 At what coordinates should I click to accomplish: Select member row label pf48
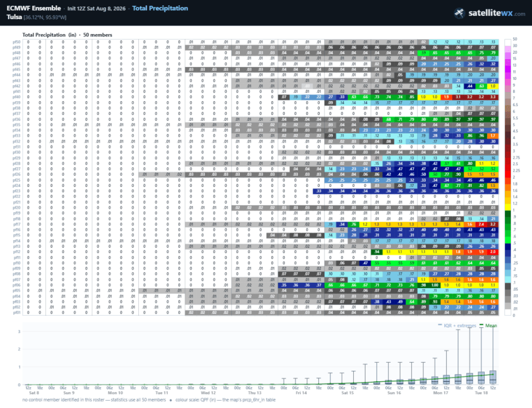coord(16,53)
